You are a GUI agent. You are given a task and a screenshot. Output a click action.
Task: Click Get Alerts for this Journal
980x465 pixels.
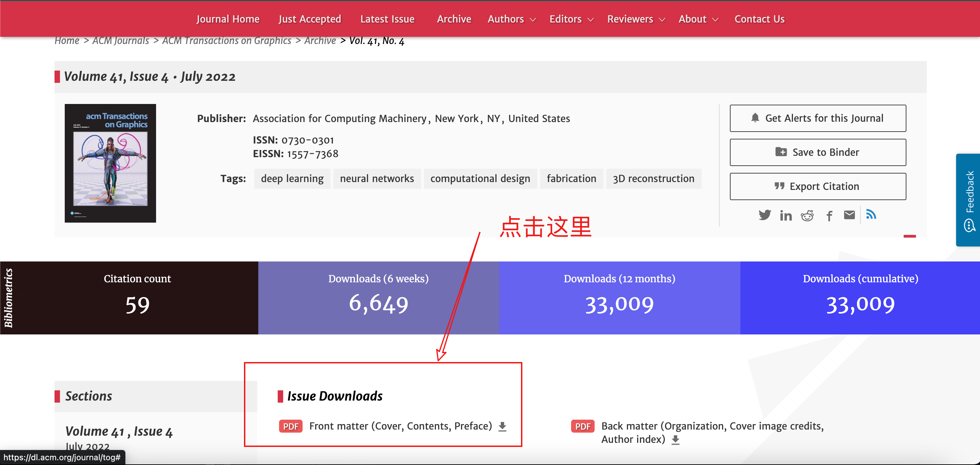tap(818, 118)
